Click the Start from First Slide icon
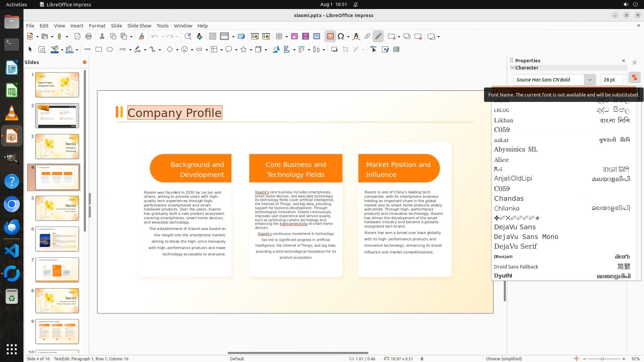The image size is (644, 362). point(255,37)
